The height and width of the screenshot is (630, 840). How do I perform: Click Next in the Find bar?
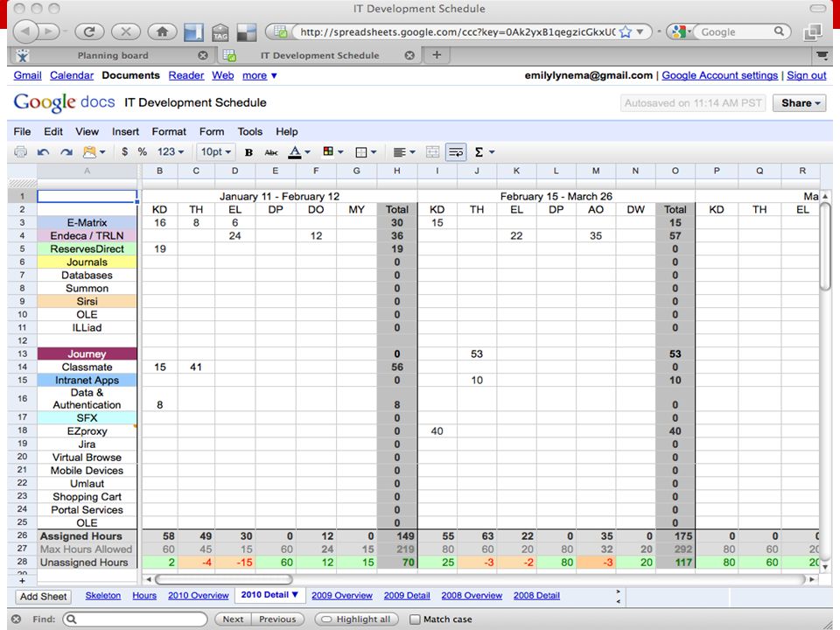(x=233, y=619)
